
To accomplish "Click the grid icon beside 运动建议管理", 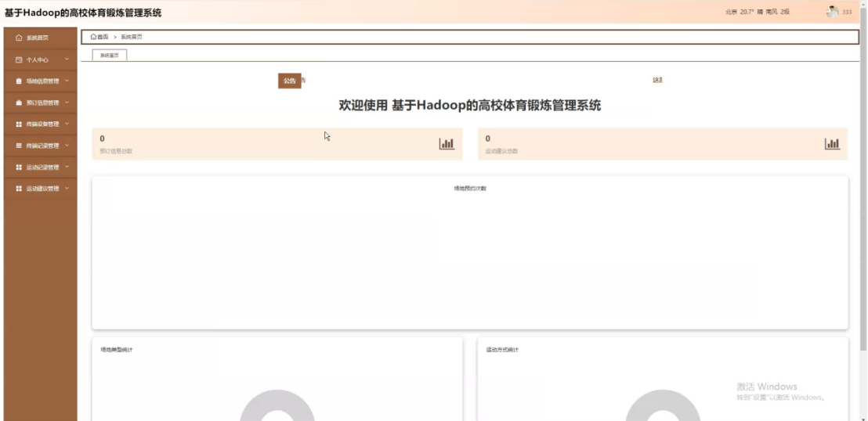I will pos(19,189).
